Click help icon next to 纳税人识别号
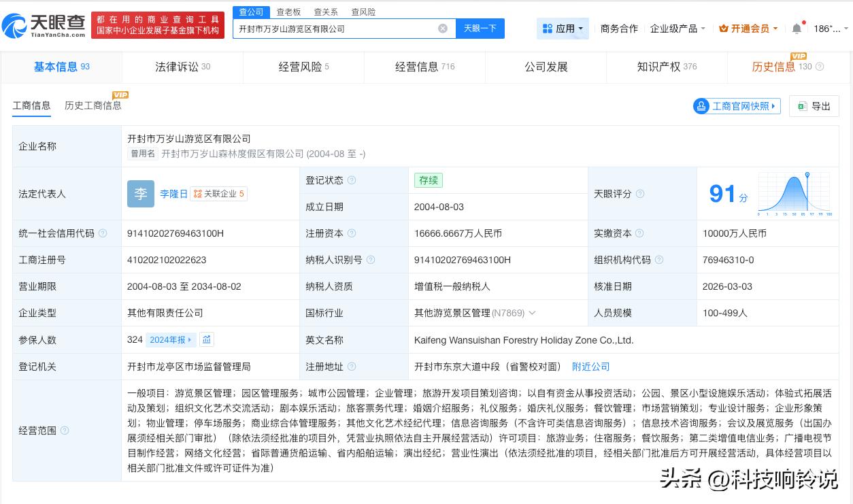853x504 pixels. click(x=371, y=260)
